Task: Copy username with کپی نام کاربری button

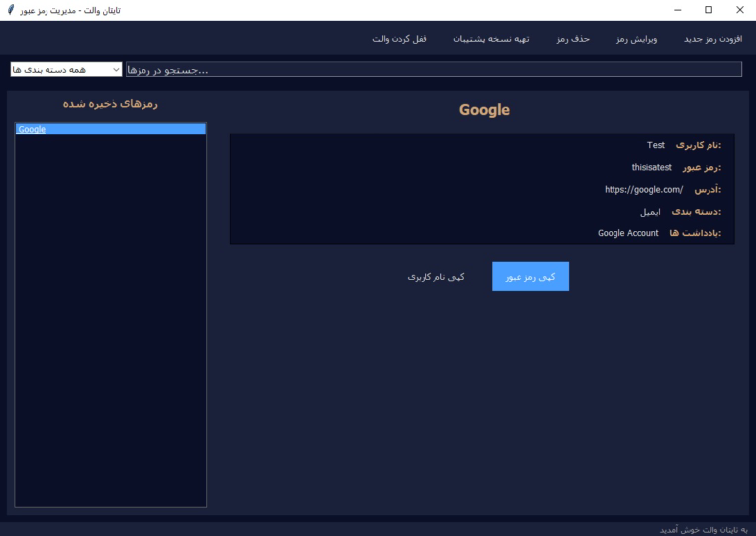Action: (x=435, y=277)
